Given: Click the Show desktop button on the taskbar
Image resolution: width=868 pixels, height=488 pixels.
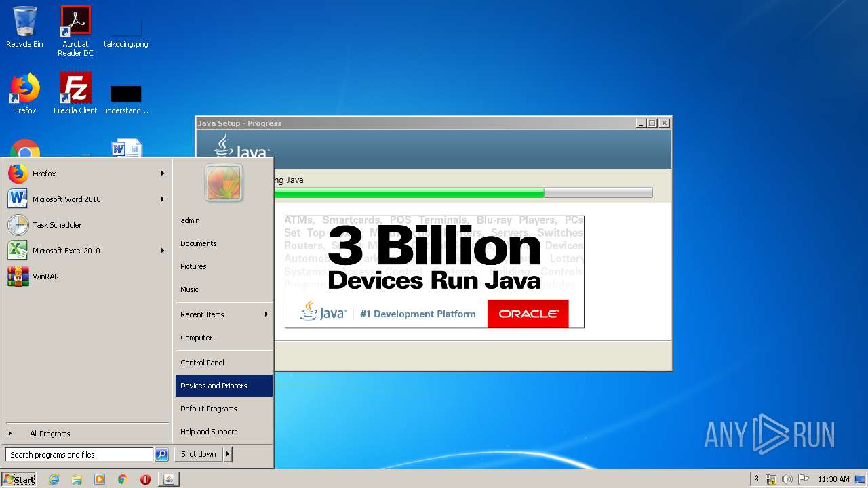Looking at the screenshot, I should click(x=861, y=479).
